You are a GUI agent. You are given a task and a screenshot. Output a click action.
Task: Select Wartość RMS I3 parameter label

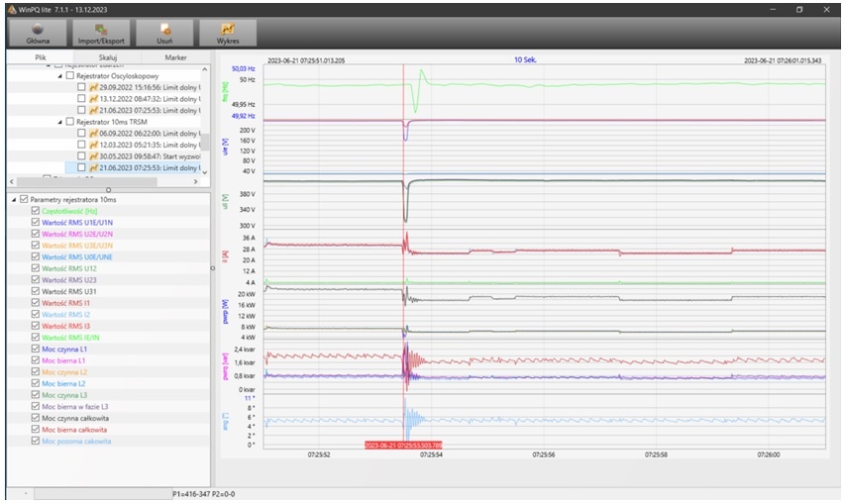(65, 326)
